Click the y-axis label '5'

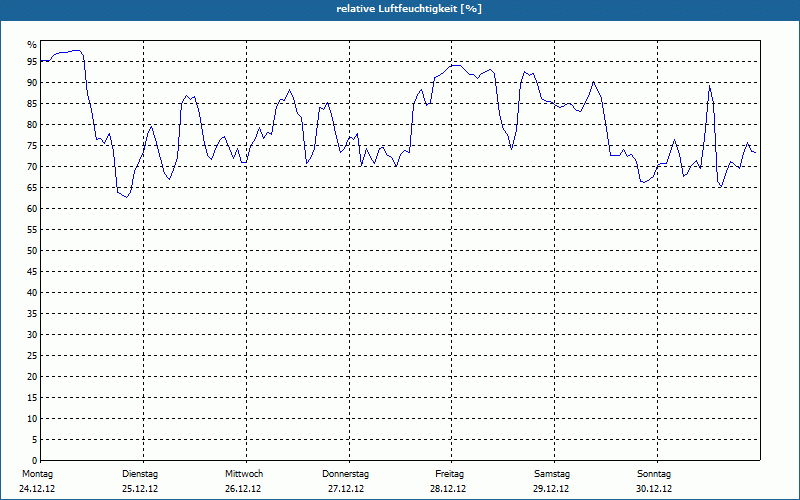pos(34,440)
